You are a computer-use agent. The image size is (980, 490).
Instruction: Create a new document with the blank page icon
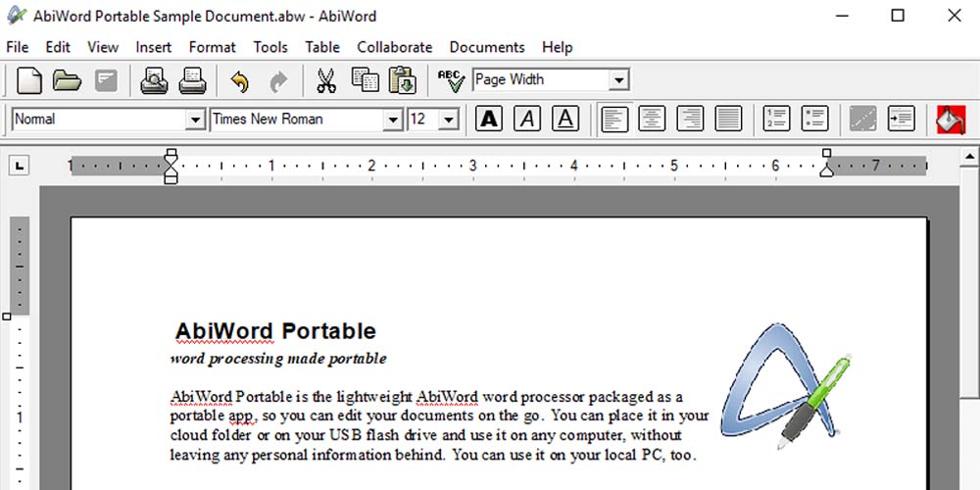click(28, 80)
